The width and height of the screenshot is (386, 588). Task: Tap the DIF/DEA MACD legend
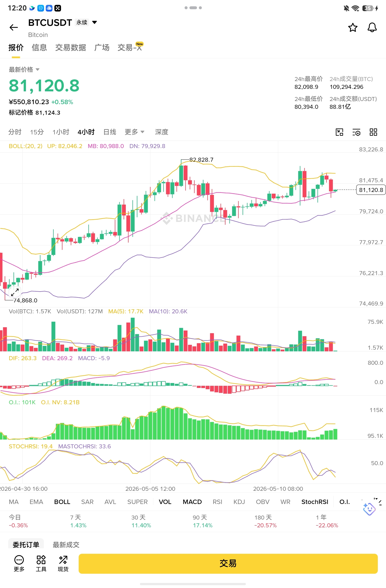tap(59, 358)
